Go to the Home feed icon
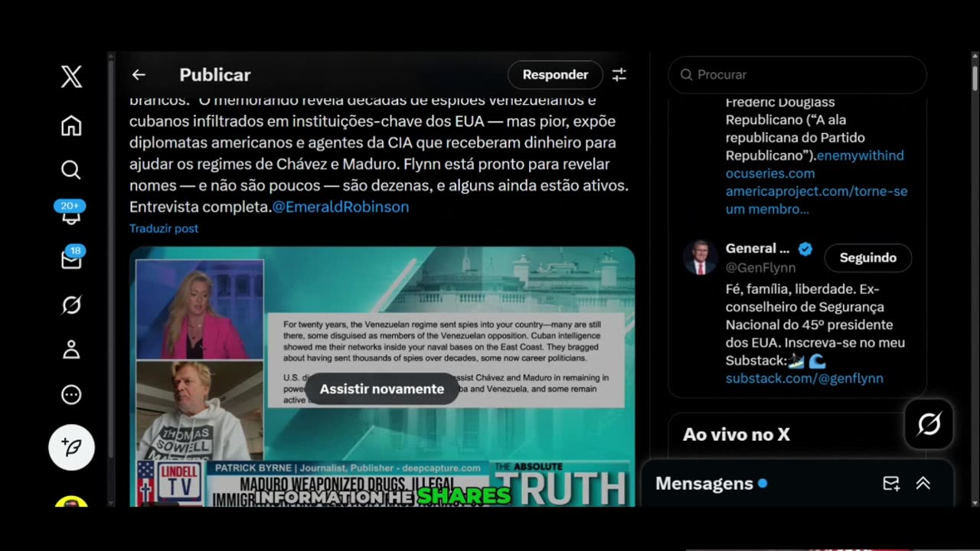 71,126
